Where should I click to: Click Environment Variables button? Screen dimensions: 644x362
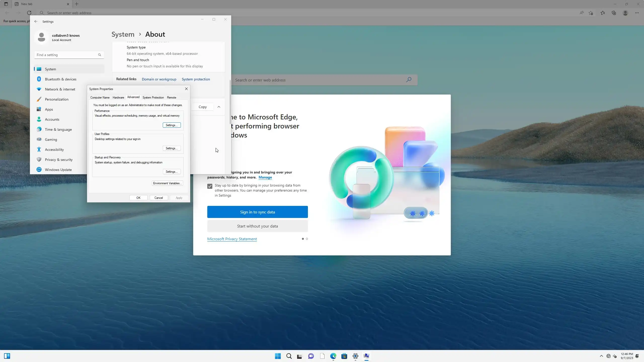point(167,183)
